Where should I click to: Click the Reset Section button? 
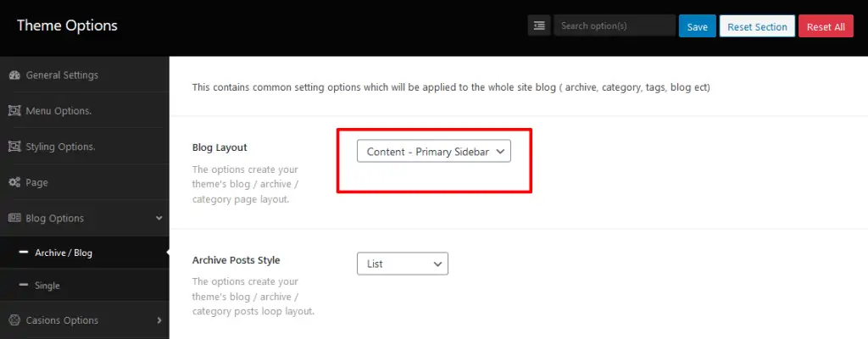click(757, 26)
